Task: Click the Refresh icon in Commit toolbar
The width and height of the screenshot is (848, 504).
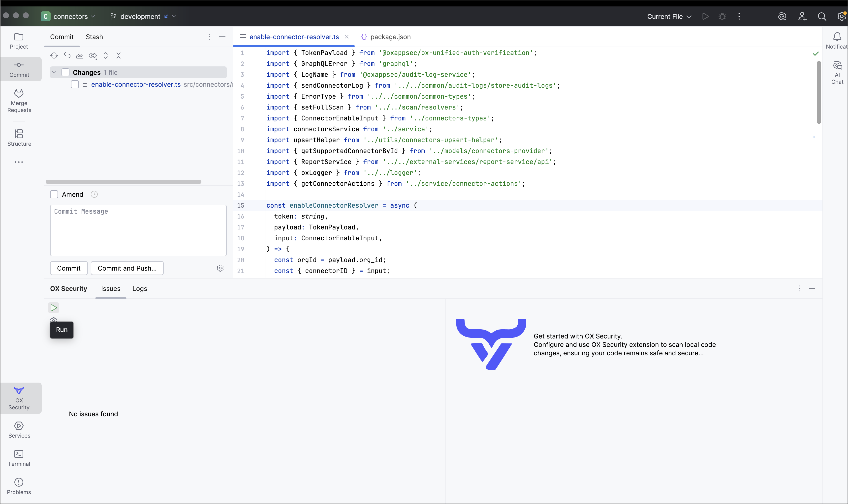Action: 54,55
